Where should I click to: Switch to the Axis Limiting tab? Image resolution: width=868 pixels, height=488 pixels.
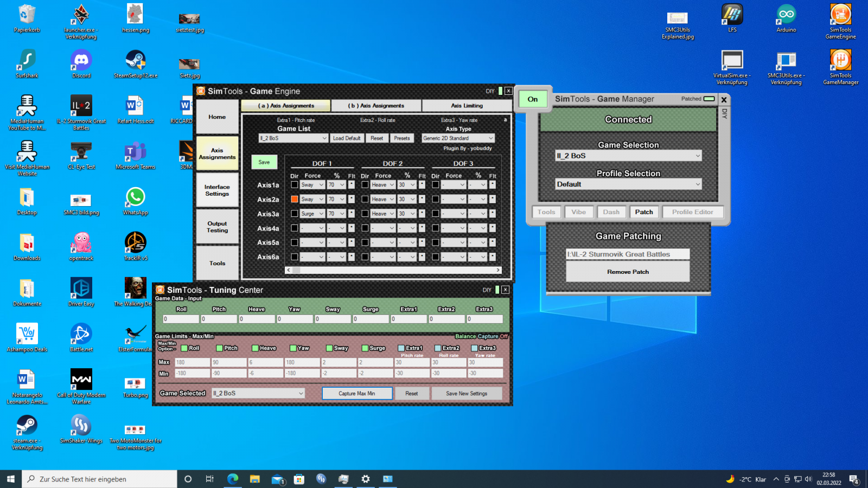[x=467, y=106]
